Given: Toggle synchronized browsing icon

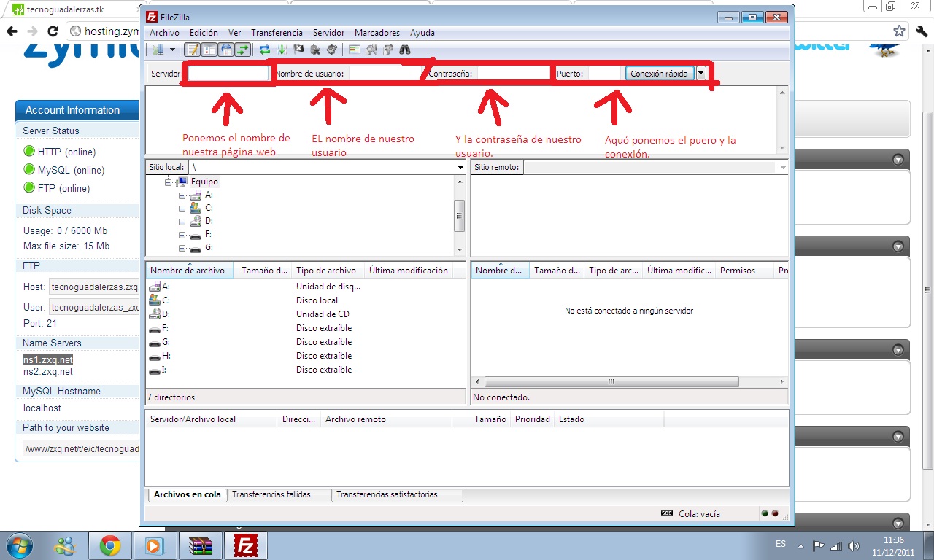Looking at the screenshot, I should pyautogui.click(x=388, y=50).
